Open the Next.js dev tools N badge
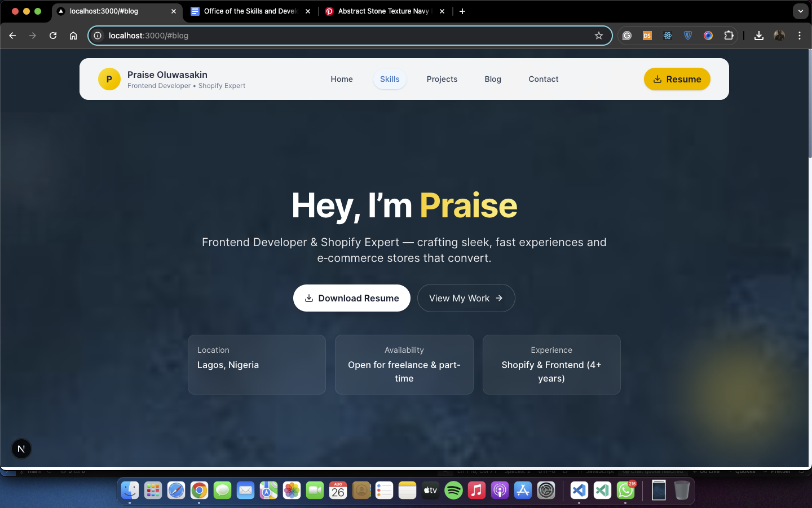812x508 pixels. [21, 449]
